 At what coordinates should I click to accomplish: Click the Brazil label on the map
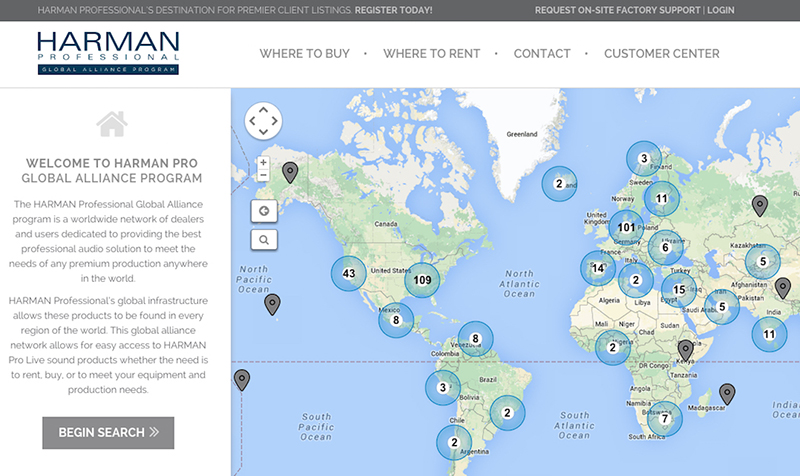point(488,380)
